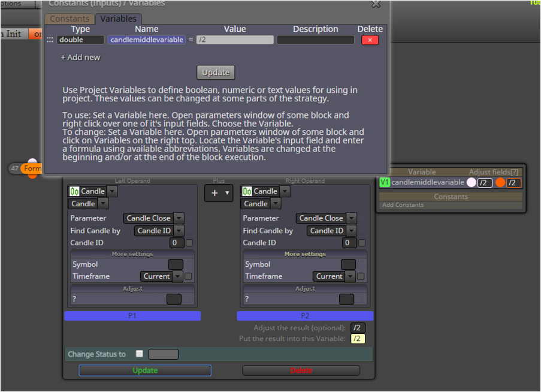
Task: Open Right Operand Timeframe Current dropdown
Action: [350, 276]
